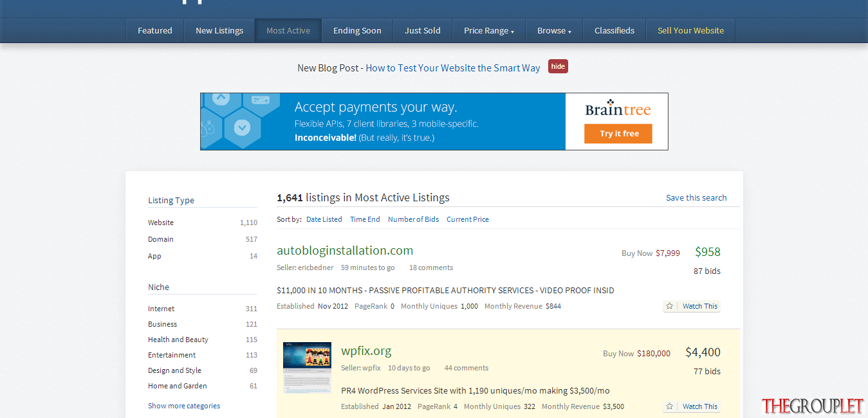
Task: Open the Just Sold tab
Action: [x=423, y=30]
